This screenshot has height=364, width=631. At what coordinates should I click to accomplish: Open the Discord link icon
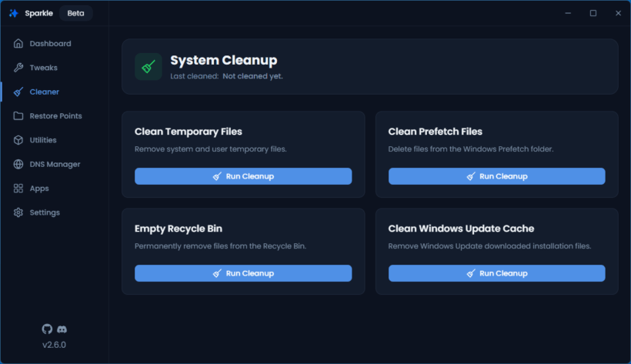62,329
